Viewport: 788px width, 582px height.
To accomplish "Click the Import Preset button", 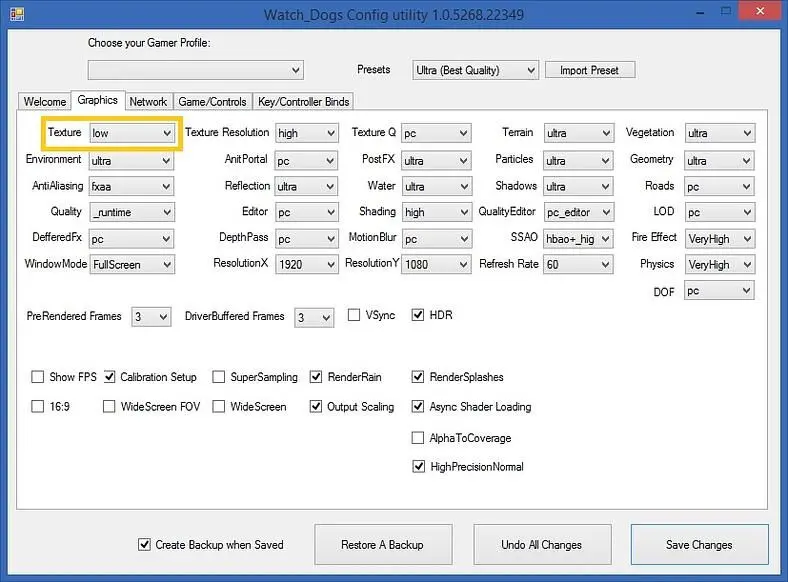I will [590, 70].
